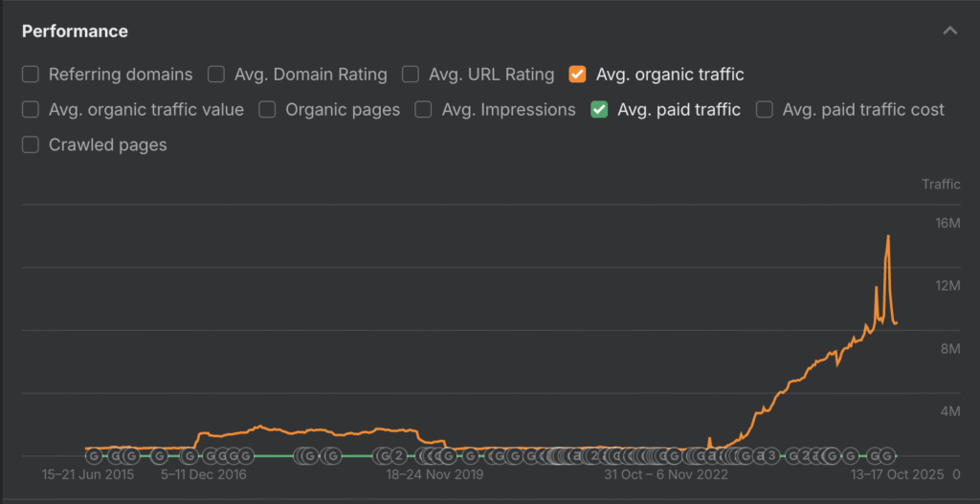
Task: Enable the Referring domains checkbox
Action: point(31,75)
